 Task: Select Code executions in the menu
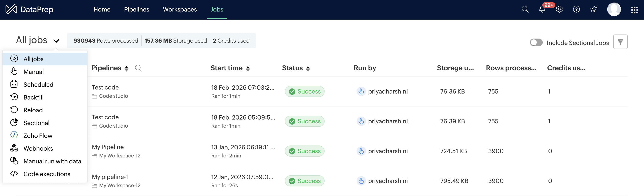47,174
